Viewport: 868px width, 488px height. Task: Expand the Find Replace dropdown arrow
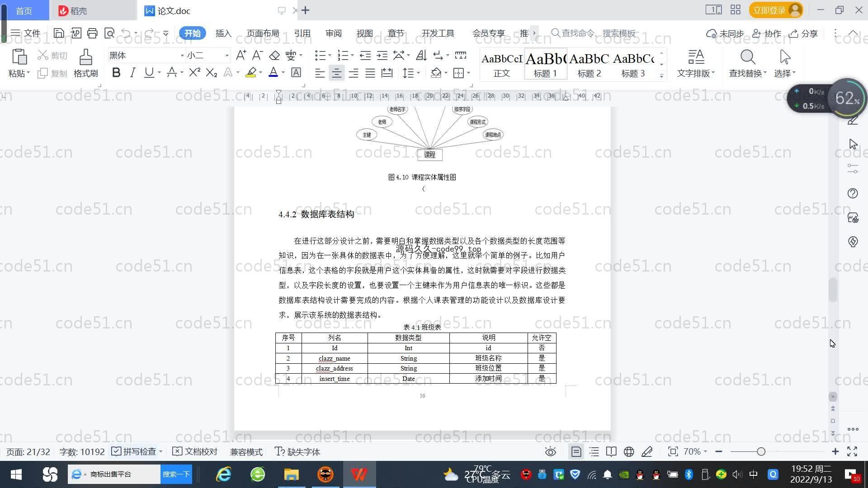(765, 73)
